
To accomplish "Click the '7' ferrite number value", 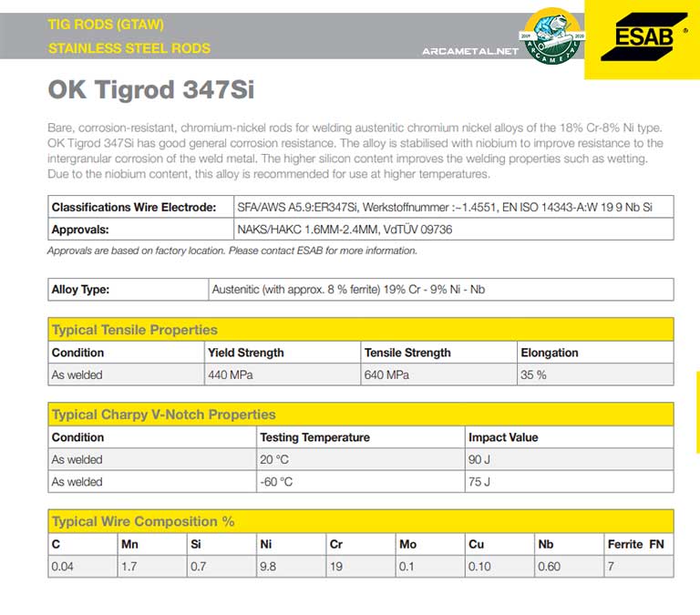I will click(611, 567).
